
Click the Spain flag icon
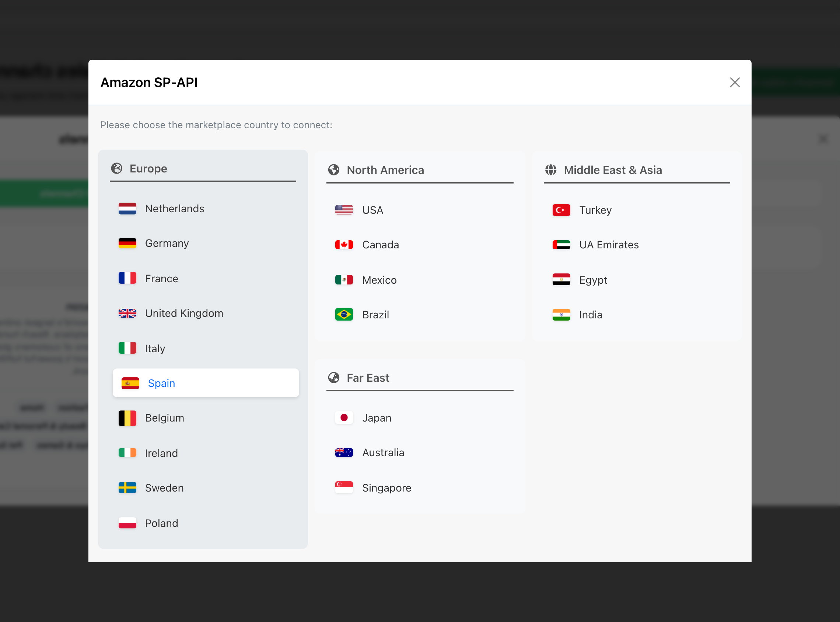pos(130,383)
